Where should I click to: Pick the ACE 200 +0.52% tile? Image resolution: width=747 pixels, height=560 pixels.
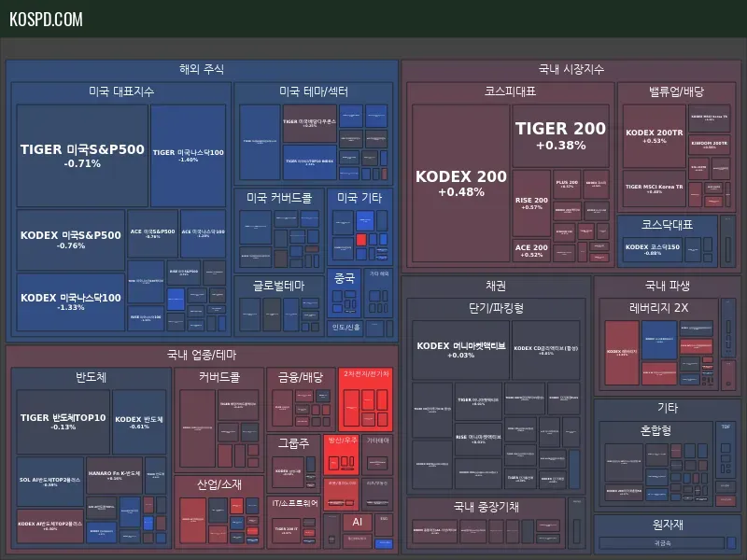[531, 250]
